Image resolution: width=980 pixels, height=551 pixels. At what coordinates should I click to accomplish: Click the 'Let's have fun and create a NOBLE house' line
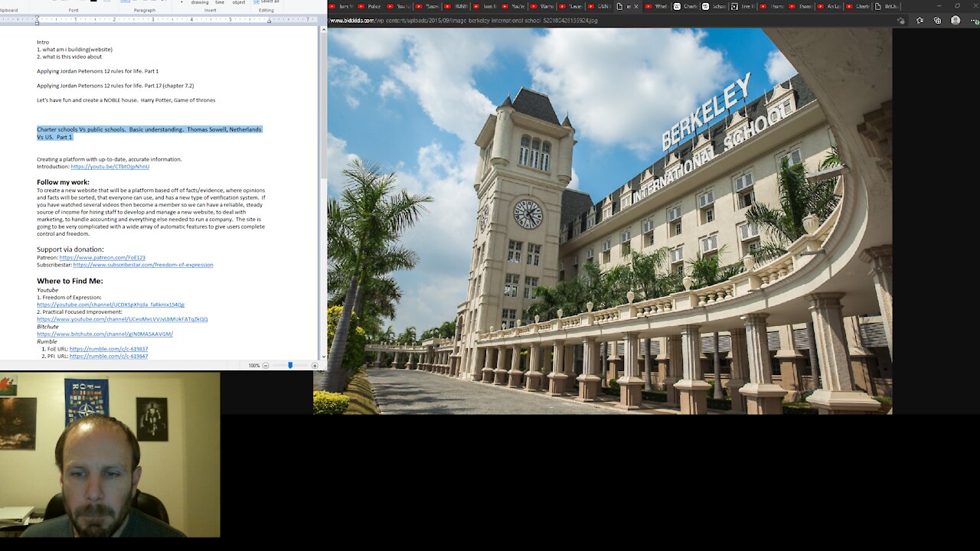point(126,100)
